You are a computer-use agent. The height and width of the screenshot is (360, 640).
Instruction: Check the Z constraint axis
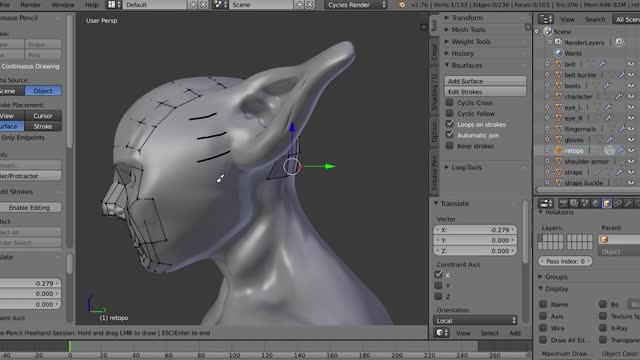(x=438, y=296)
